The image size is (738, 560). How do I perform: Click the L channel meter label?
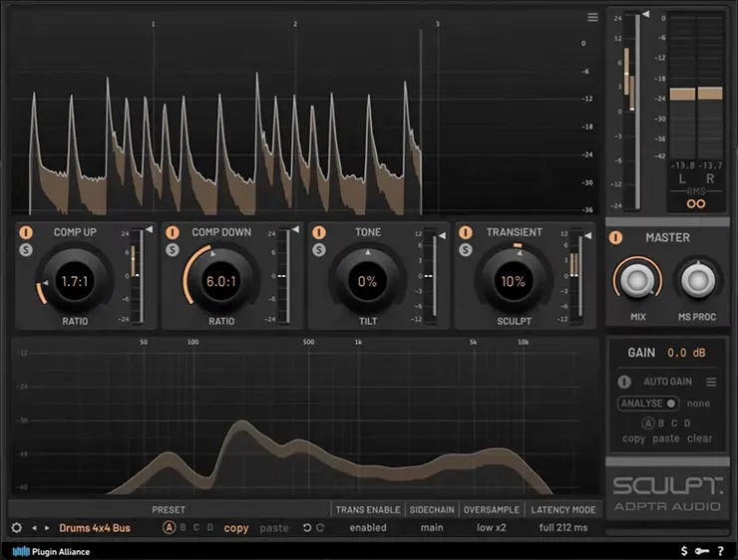tap(682, 178)
